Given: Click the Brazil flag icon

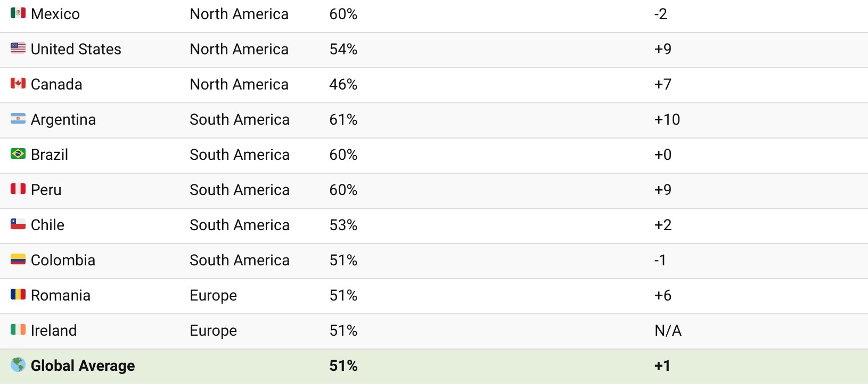Looking at the screenshot, I should 18,153.
